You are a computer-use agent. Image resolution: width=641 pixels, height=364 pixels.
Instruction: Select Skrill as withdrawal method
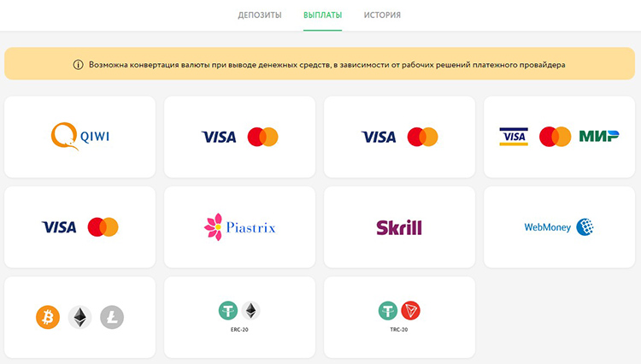pos(399,227)
